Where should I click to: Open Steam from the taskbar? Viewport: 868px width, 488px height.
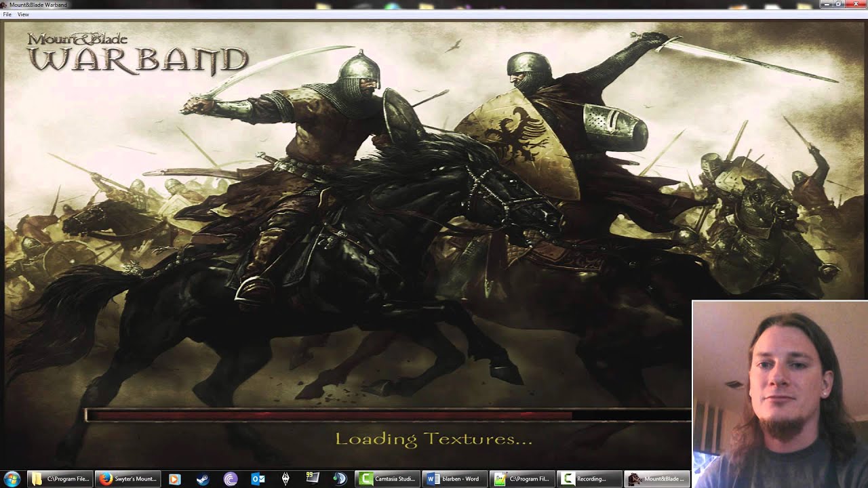202,479
